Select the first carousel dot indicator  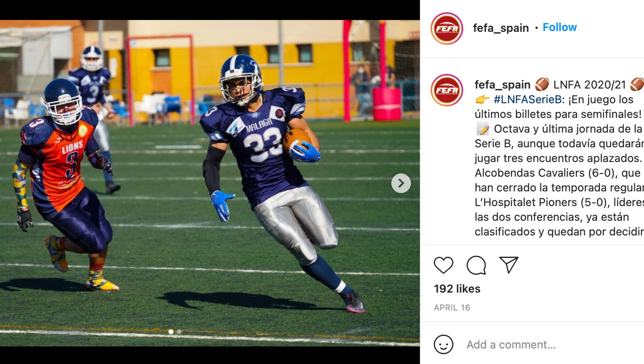[171, 332]
